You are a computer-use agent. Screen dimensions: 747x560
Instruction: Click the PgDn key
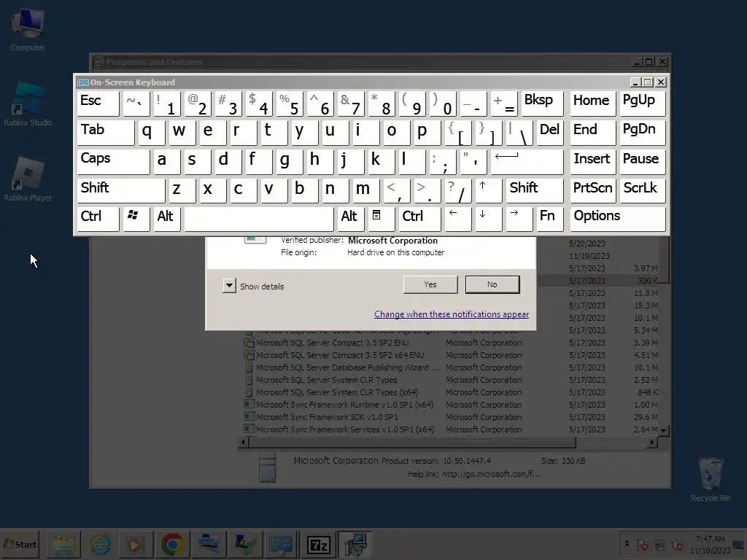tap(642, 133)
